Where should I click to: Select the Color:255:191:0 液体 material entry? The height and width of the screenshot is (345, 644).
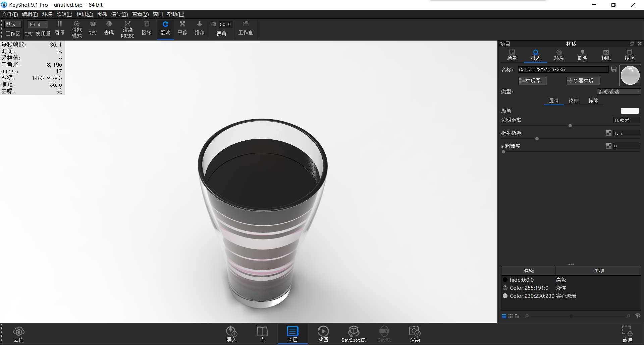pos(529,288)
